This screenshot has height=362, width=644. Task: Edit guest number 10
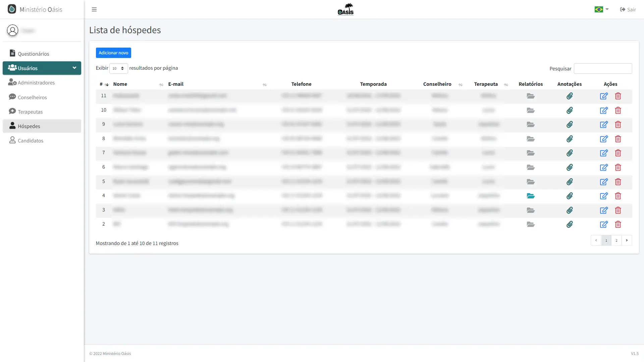tap(604, 111)
